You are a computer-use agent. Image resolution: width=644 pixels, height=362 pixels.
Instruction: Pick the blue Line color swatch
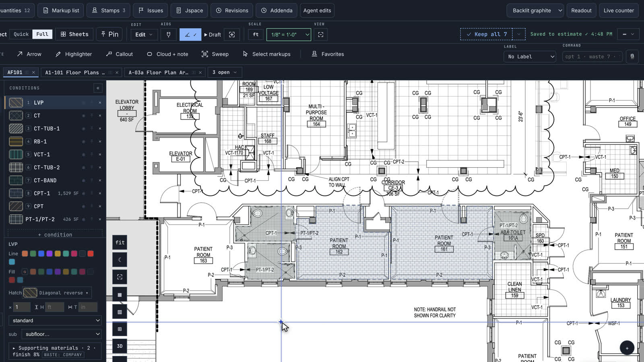click(41, 253)
